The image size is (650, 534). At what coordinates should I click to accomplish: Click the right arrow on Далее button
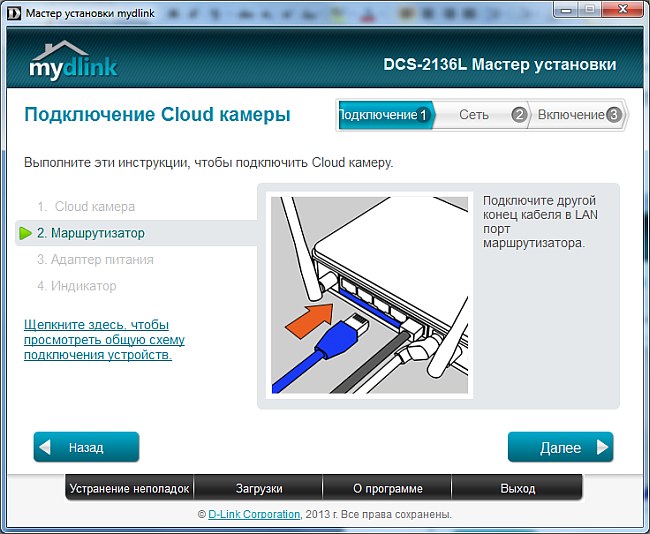pos(601,447)
